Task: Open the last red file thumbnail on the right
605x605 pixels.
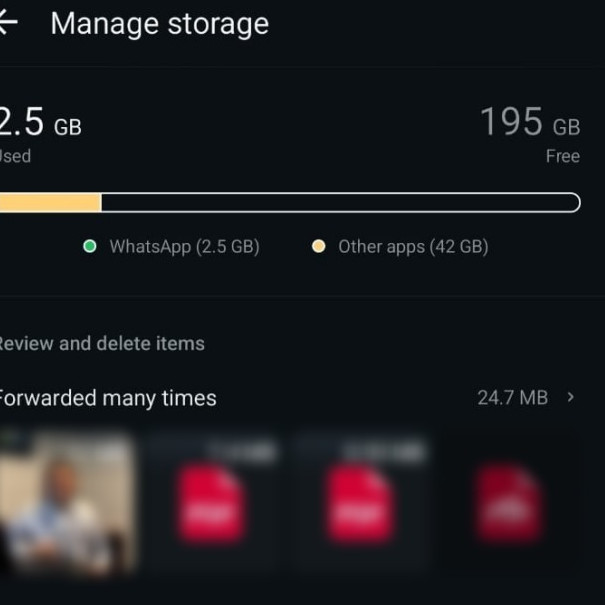Action: pyautogui.click(x=509, y=503)
